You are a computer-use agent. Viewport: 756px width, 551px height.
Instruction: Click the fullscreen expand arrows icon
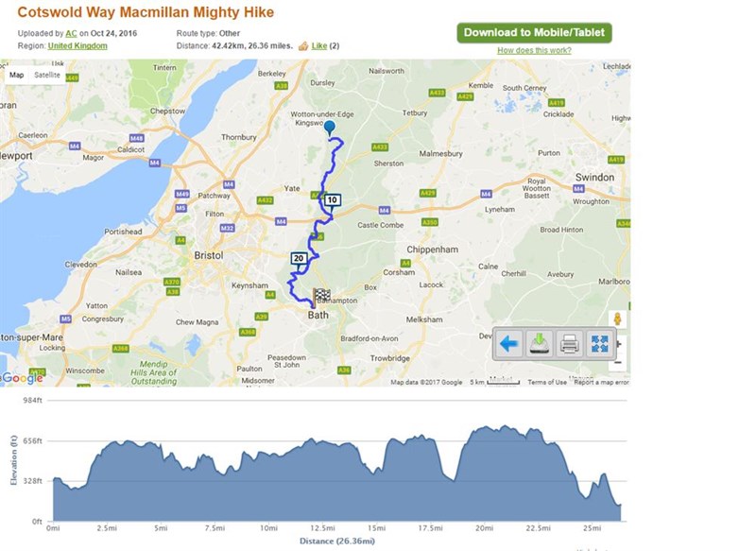(600, 344)
